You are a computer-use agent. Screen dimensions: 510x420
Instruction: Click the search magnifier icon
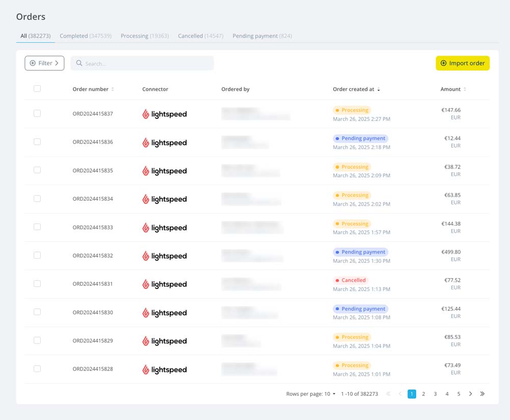[x=79, y=63]
